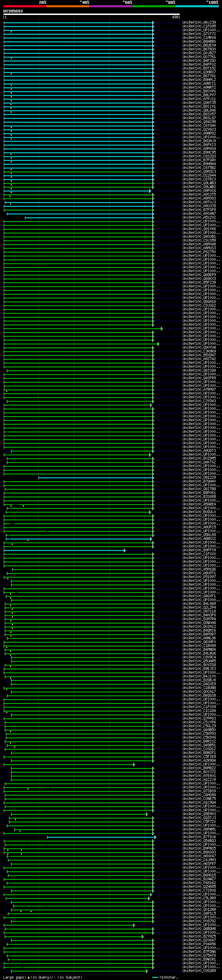Click the UniRef100_B9IIV1 entry
The height and width of the screenshot is (980, 222).
point(199,106)
